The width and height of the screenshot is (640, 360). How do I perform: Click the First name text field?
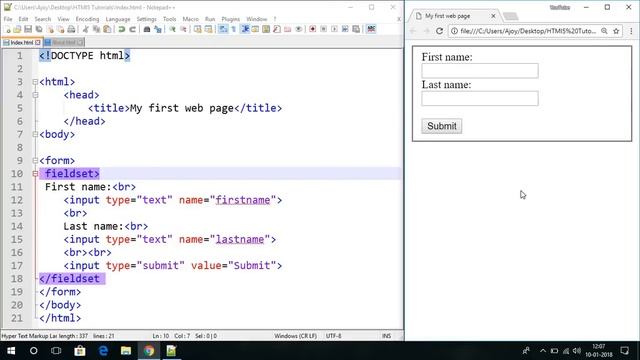pyautogui.click(x=480, y=71)
